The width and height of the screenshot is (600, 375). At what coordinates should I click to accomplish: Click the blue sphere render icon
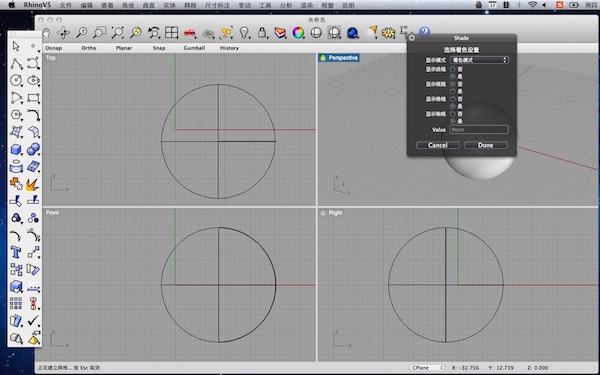tap(352, 33)
